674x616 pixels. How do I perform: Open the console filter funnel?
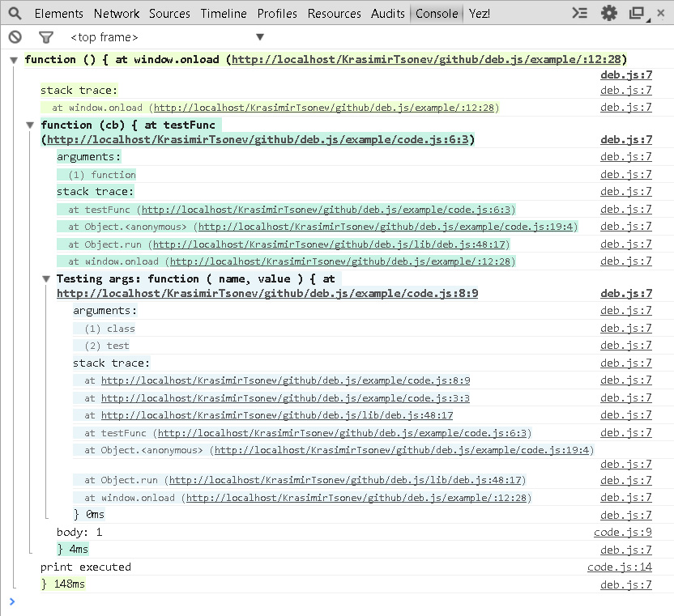(45, 36)
